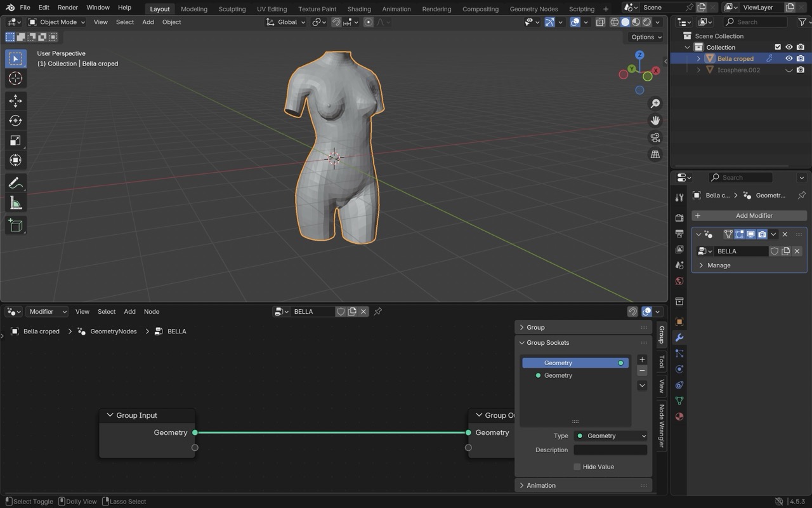Open the socket Type Geometry dropdown
The image size is (812, 508).
coord(610,436)
